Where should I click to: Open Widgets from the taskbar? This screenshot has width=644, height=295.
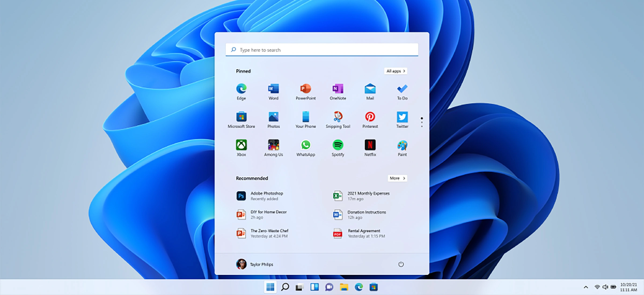(x=314, y=287)
